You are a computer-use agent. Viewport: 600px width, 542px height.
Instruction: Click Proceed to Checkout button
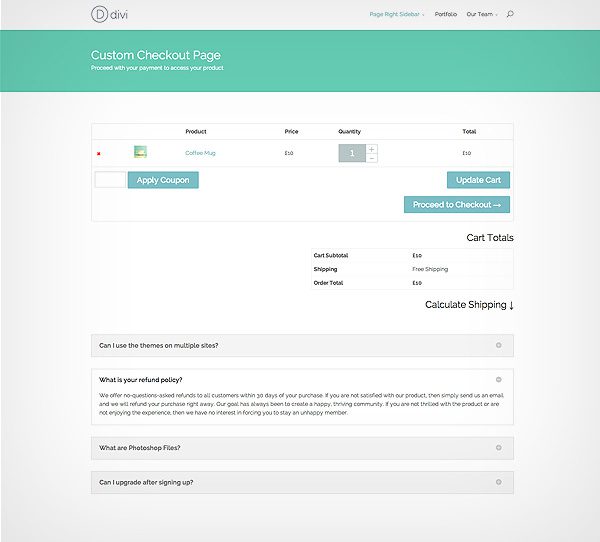[x=457, y=205]
